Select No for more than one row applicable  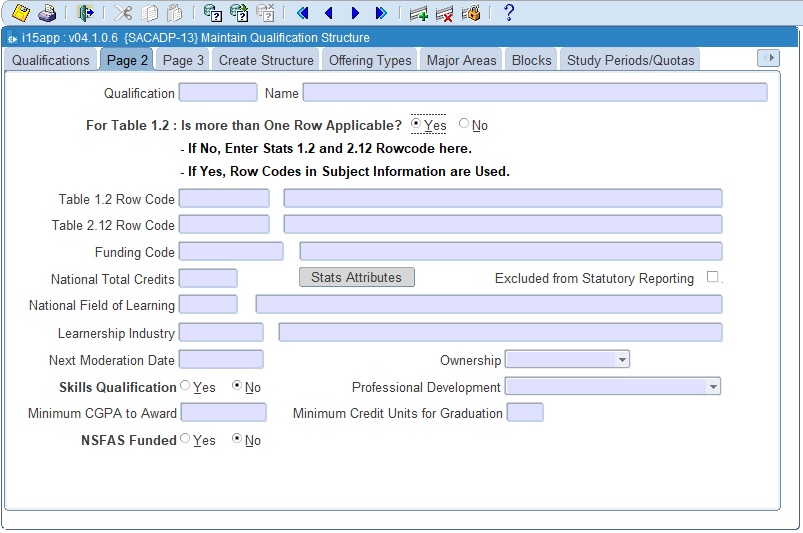[x=464, y=125]
